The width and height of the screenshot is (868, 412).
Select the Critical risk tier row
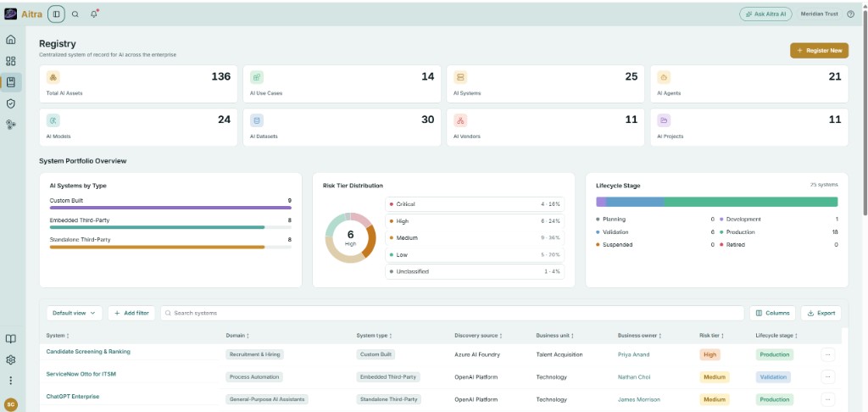tap(475, 204)
